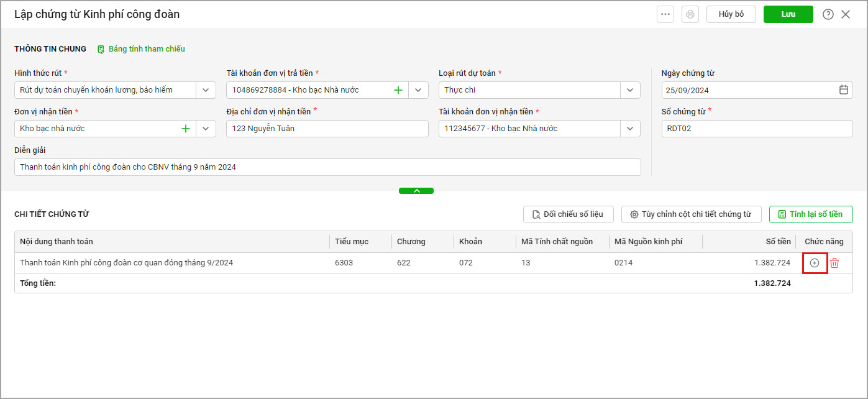Open Tùy chỉnh cột chi tiết chứng từ
This screenshot has width=868, height=399.
click(x=692, y=214)
